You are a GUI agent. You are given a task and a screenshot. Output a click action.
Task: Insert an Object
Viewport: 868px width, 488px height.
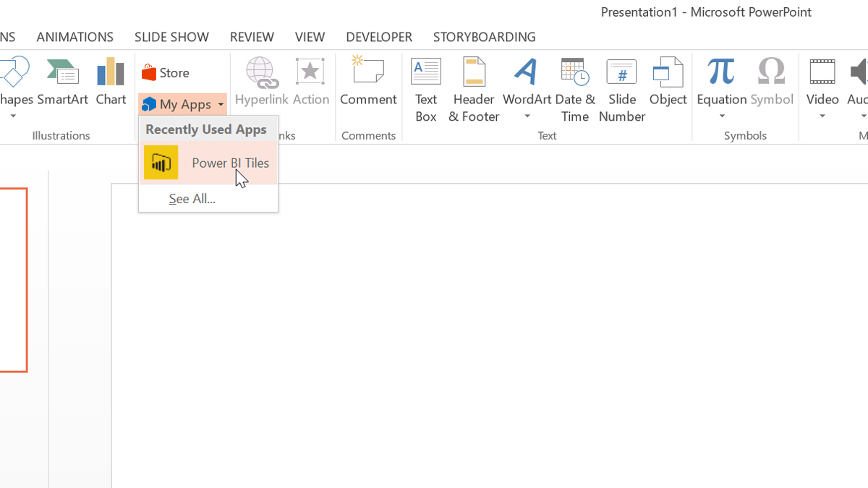668,82
